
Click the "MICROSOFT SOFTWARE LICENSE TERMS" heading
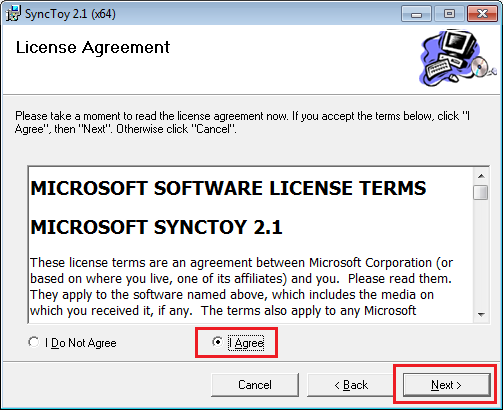(x=228, y=188)
